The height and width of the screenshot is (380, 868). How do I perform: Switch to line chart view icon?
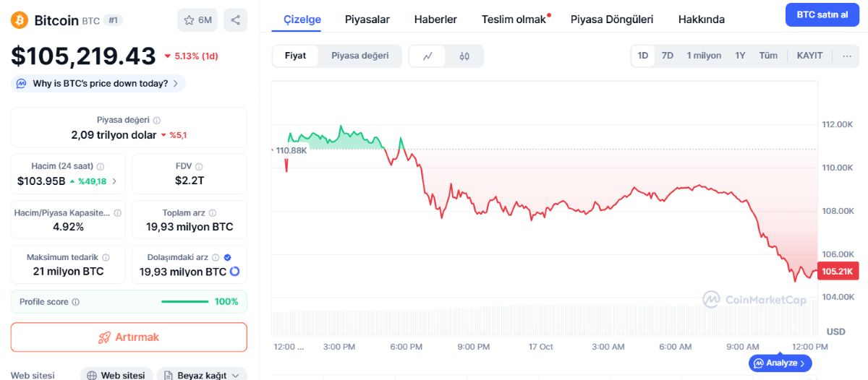(x=427, y=56)
